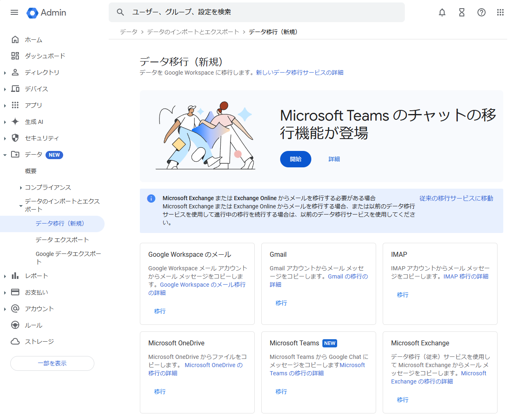
Task: Select the ダッシュボード dashboard icon
Action: 15,56
